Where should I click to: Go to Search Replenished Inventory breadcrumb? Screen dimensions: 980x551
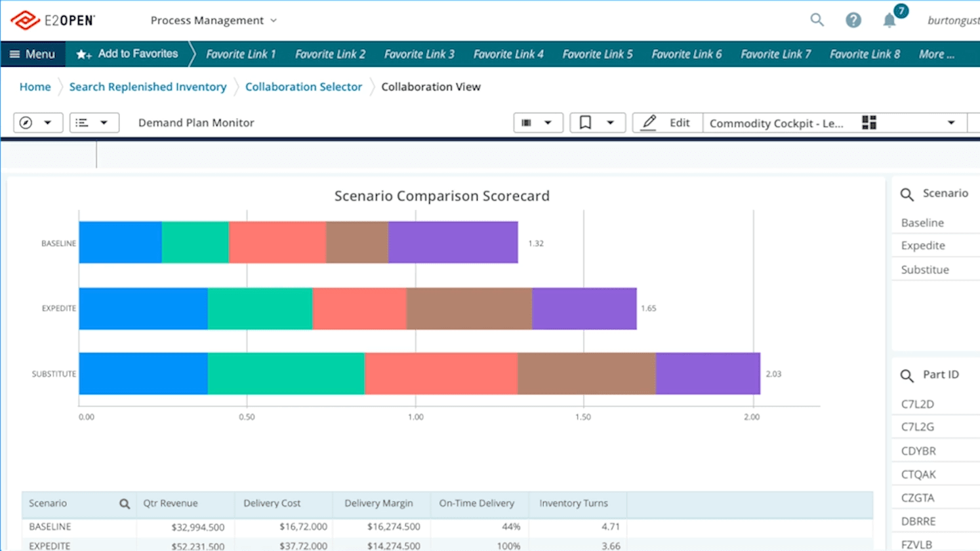point(148,87)
